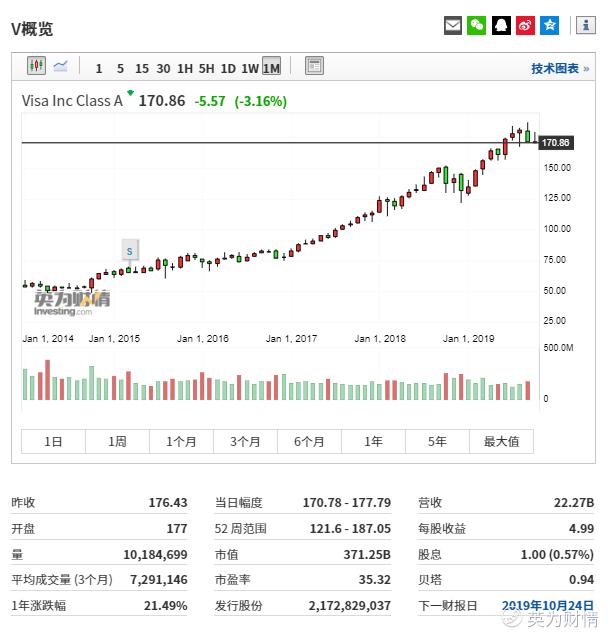610x640 pixels.
Task: Choose the 1年 time range tab
Action: (374, 441)
